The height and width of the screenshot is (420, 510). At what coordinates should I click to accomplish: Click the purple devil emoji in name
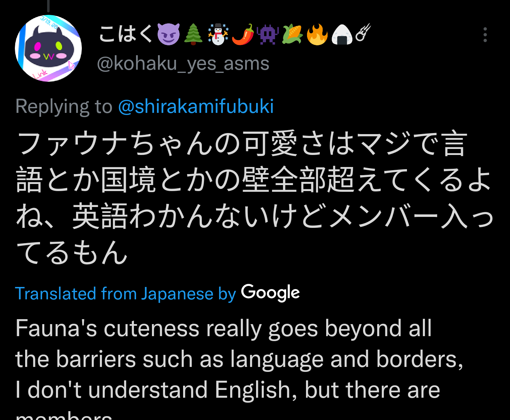168,34
